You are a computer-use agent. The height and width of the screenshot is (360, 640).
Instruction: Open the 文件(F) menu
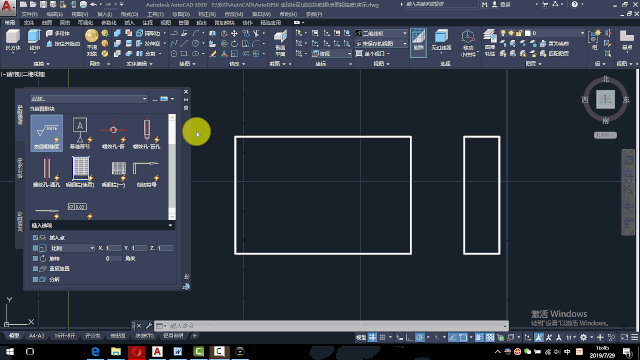29,14
